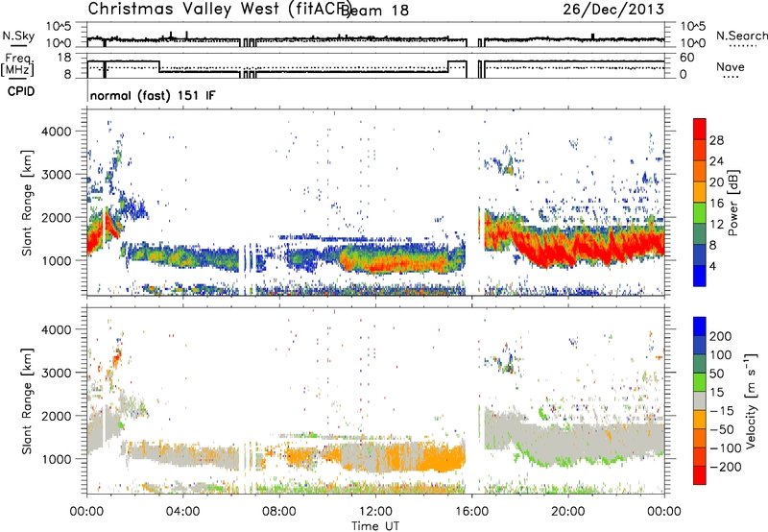
Task: Select the text "normal (fast) 151 IF"
Action: (153, 95)
